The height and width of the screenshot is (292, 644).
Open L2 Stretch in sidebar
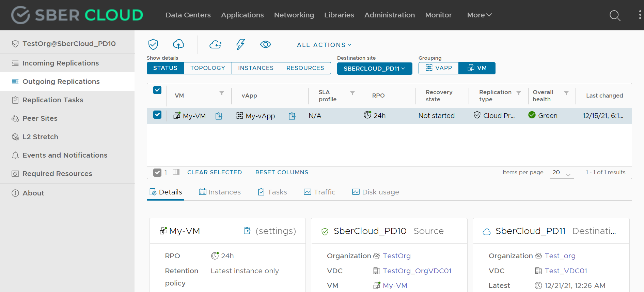(67, 137)
